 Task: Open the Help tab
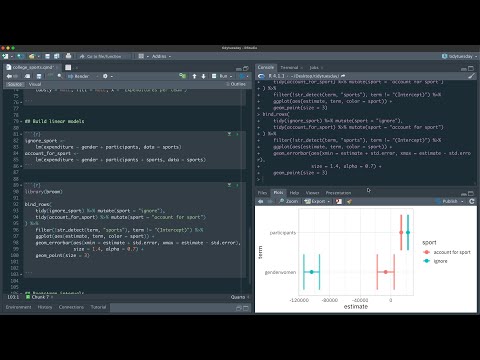tap(294, 193)
